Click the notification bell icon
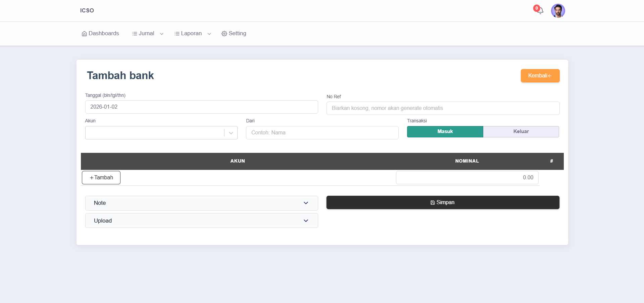Screen dimensions: 644x303 [540, 11]
